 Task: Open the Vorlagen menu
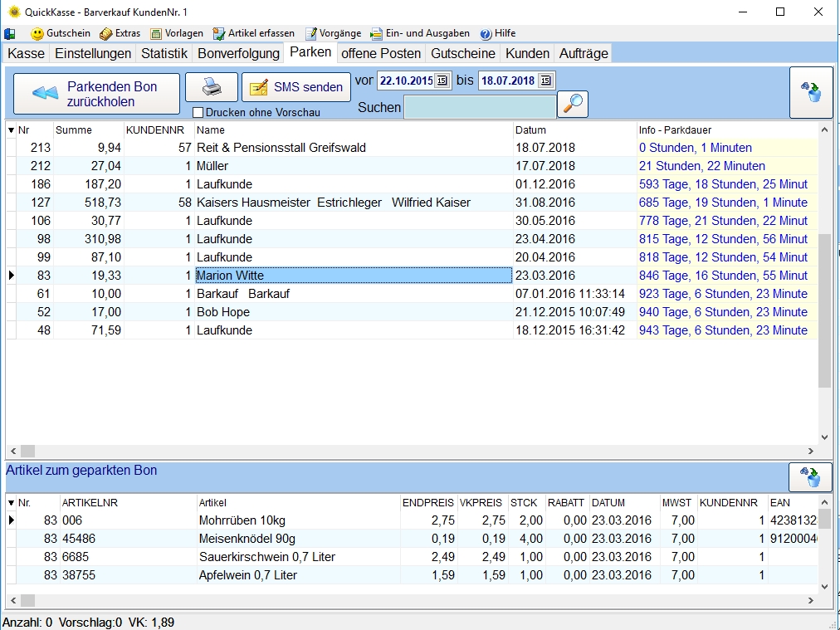pos(177,34)
